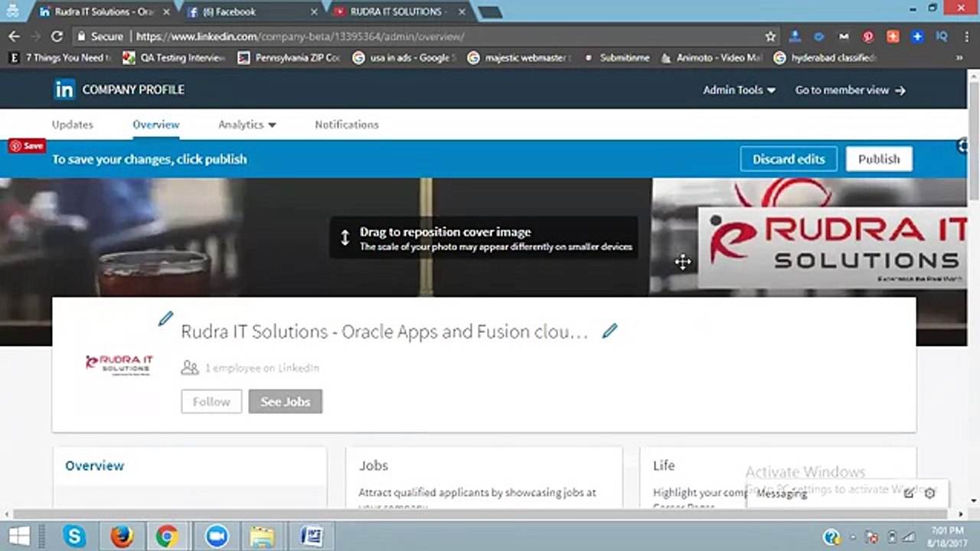Expand the Analytics dropdown tab

pos(247,124)
